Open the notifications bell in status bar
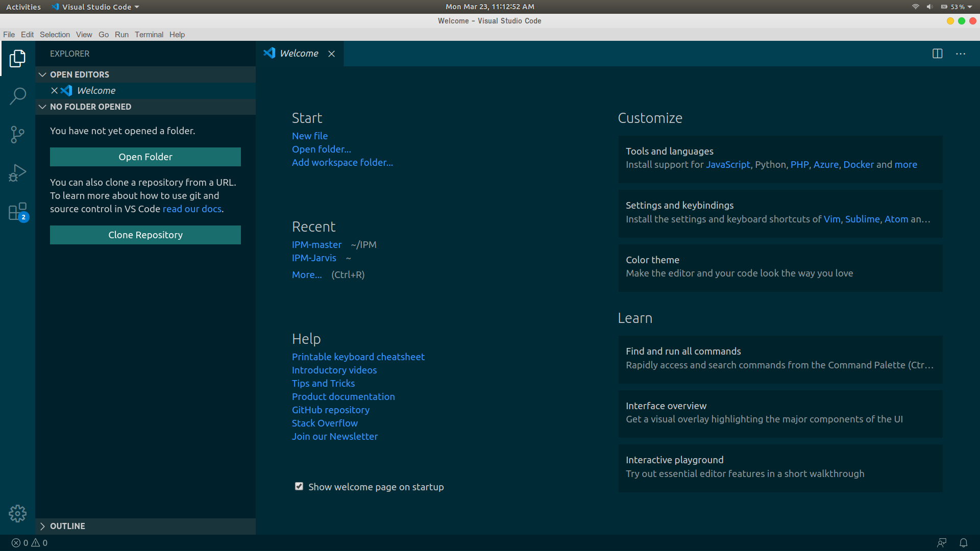 coord(963,543)
